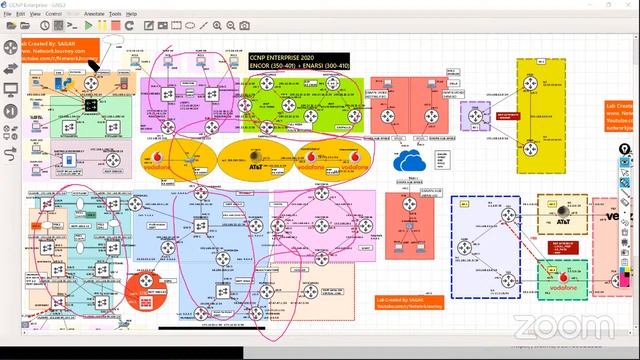Stop all nodes with red square icon
The image size is (640, 360).
[x=116, y=26]
